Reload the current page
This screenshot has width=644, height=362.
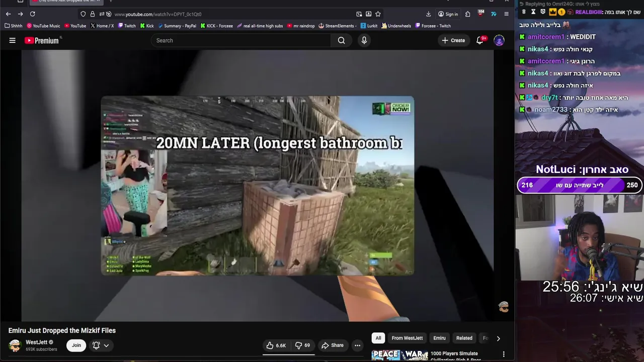click(x=32, y=14)
